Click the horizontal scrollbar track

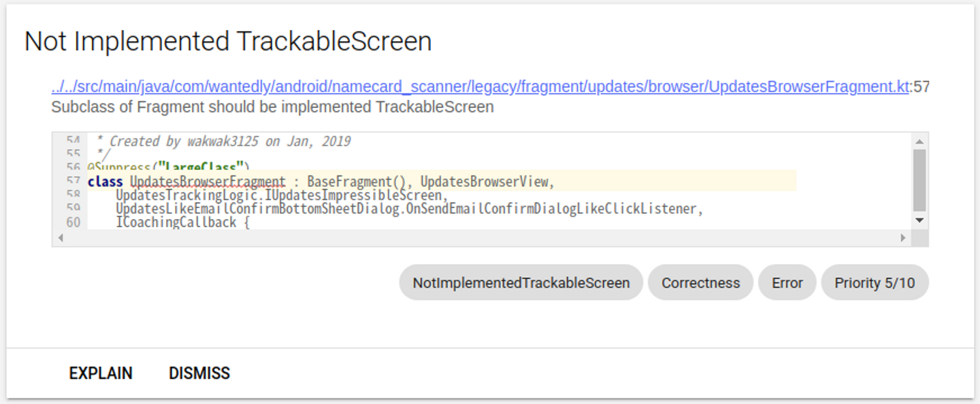476,238
